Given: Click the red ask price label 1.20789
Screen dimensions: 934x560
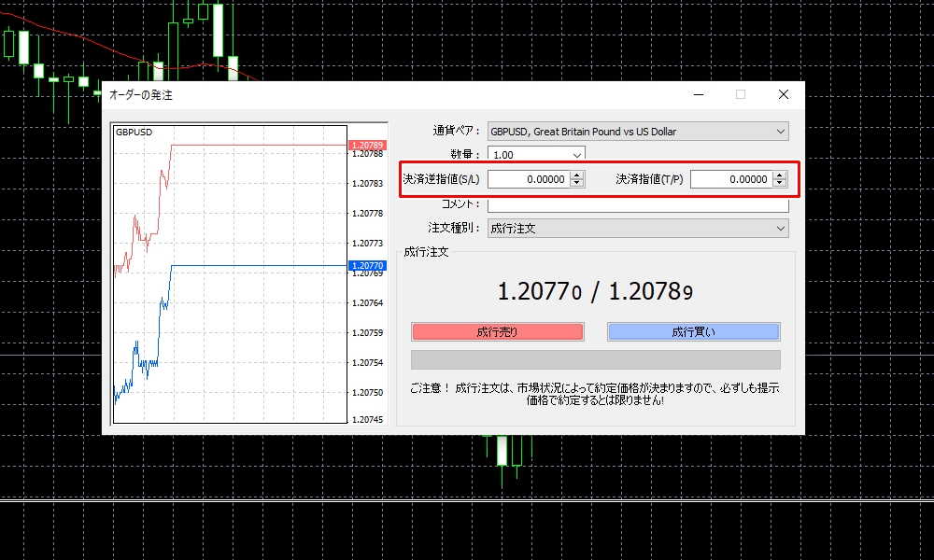Looking at the screenshot, I should 368,144.
